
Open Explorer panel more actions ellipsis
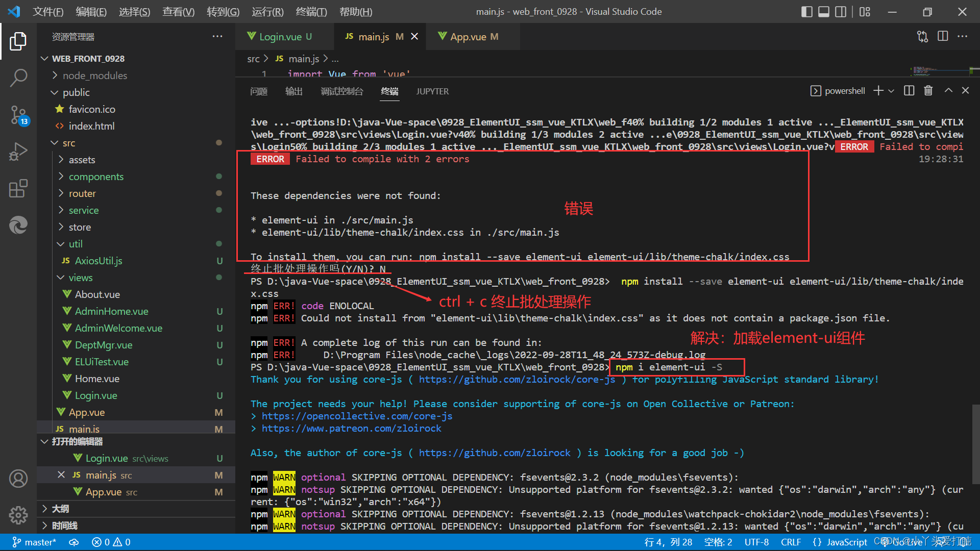[x=217, y=37]
